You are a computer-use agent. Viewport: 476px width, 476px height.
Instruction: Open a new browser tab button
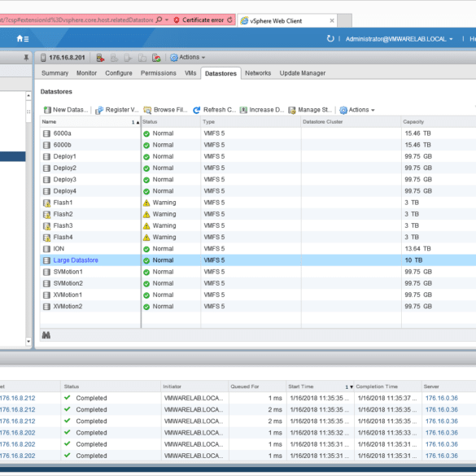point(344,20)
